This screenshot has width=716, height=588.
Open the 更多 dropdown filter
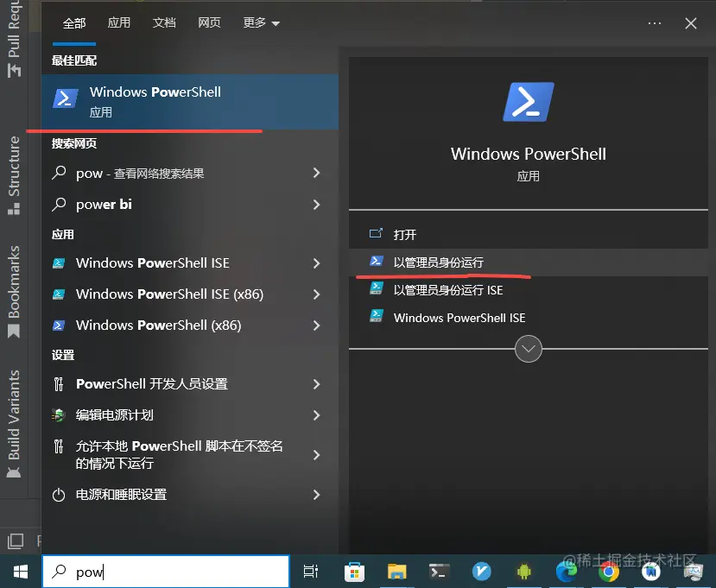[x=261, y=22]
